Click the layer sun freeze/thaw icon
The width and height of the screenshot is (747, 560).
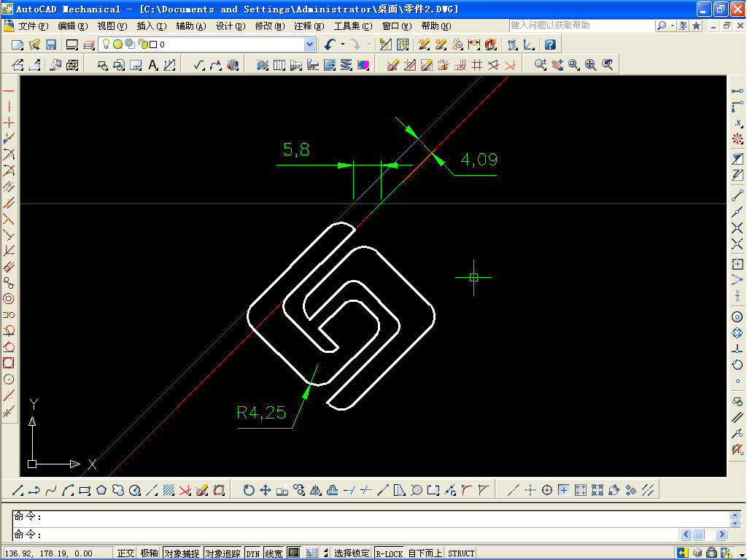click(x=117, y=44)
